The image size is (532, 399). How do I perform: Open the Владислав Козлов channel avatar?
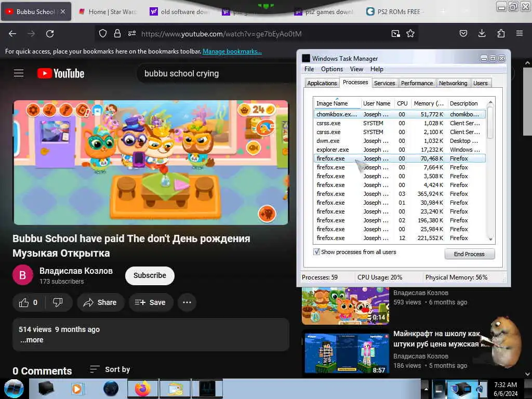click(23, 275)
